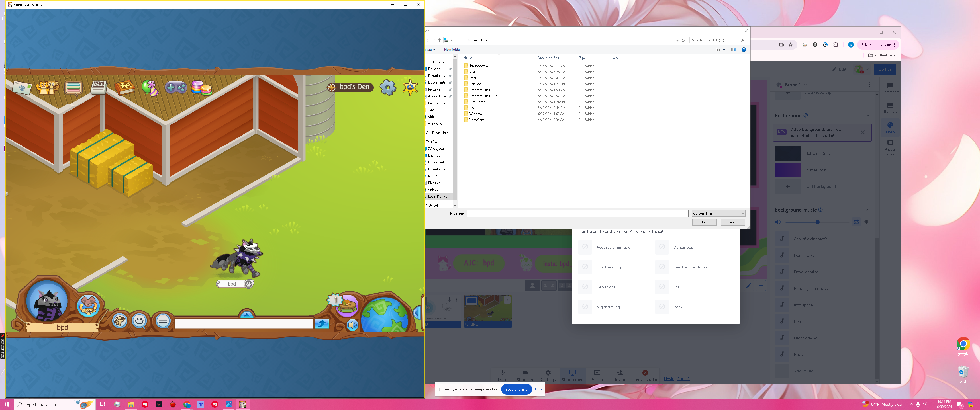
Task: Select the Bubbles Dark background swatch
Action: 787,154
